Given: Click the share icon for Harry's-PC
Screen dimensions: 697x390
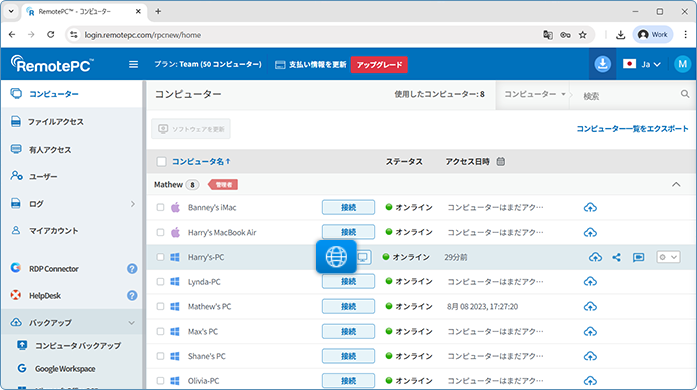Looking at the screenshot, I should (616, 257).
